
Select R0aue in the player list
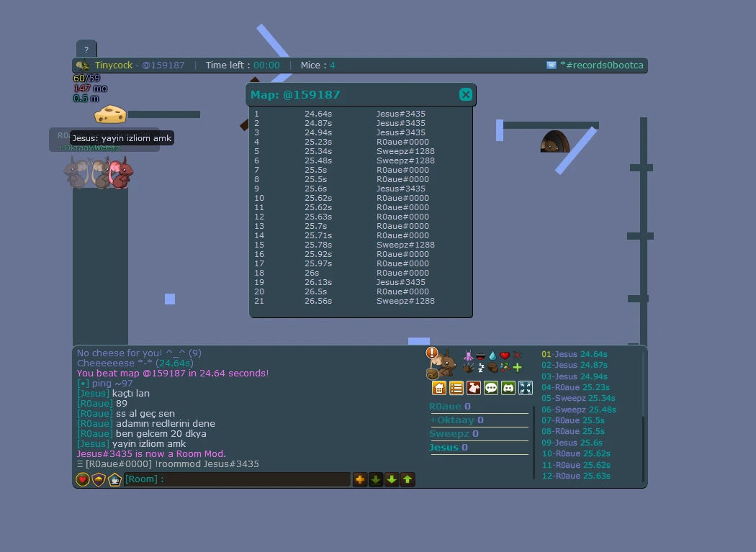(x=449, y=407)
